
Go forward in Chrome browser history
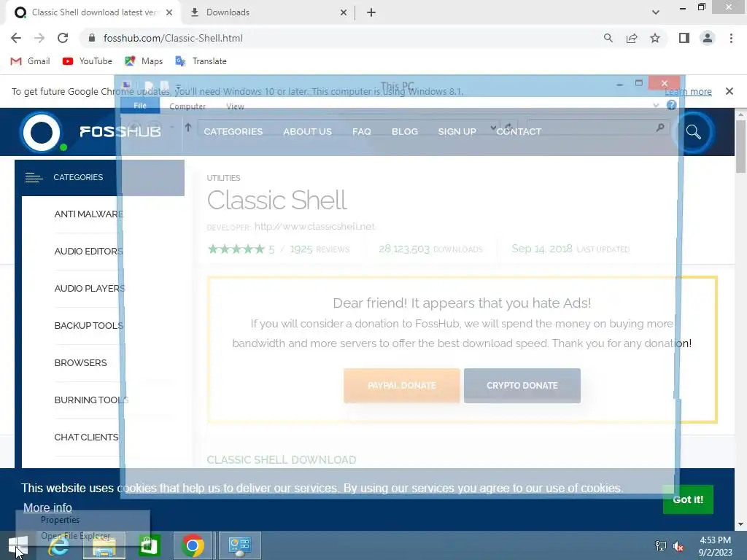(39, 38)
